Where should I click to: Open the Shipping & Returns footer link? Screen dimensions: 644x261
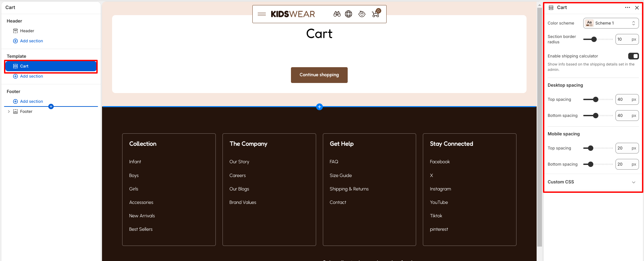(x=349, y=189)
